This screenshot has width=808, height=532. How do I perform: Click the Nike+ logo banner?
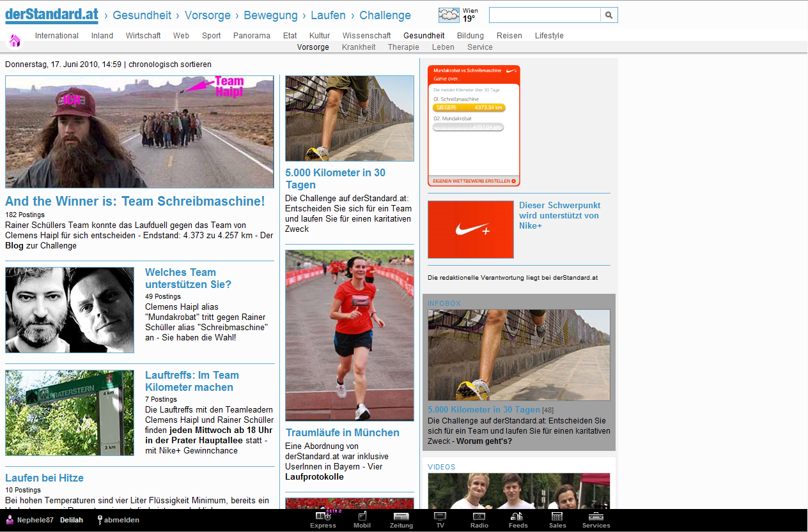point(470,229)
